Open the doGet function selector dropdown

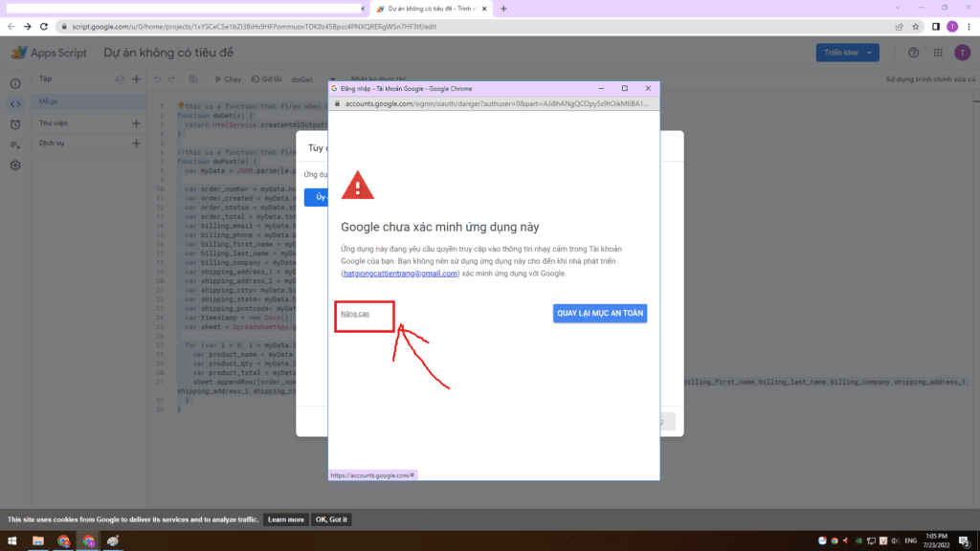[x=313, y=79]
